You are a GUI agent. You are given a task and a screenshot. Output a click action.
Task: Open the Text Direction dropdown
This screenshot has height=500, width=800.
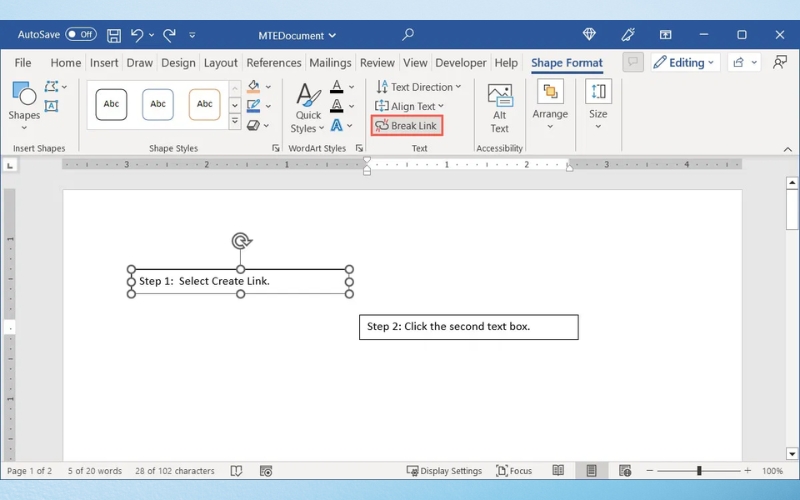pos(418,87)
